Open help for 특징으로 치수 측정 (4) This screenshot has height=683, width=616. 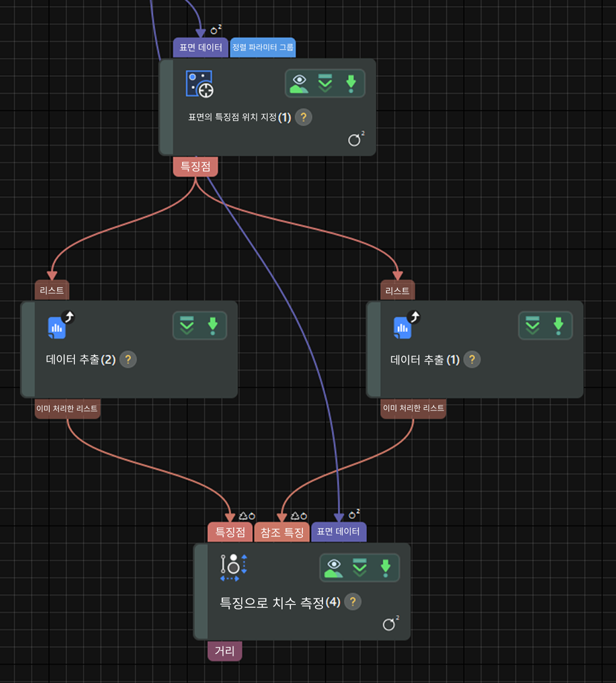(x=353, y=602)
